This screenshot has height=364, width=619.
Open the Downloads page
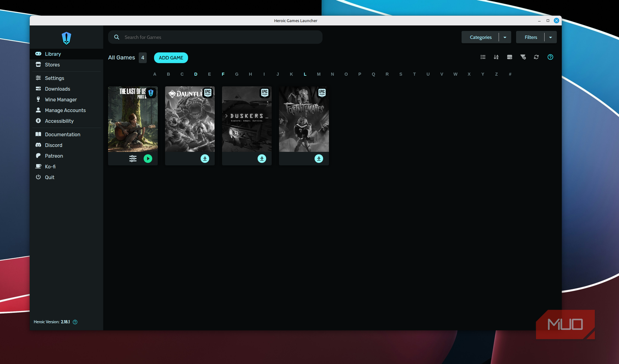tap(66, 89)
